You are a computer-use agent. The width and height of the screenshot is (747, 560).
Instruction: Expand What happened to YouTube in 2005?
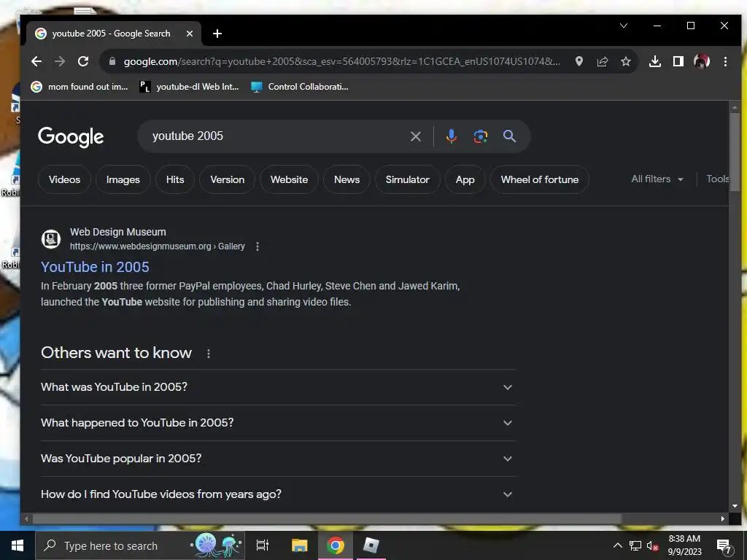pyautogui.click(x=278, y=423)
